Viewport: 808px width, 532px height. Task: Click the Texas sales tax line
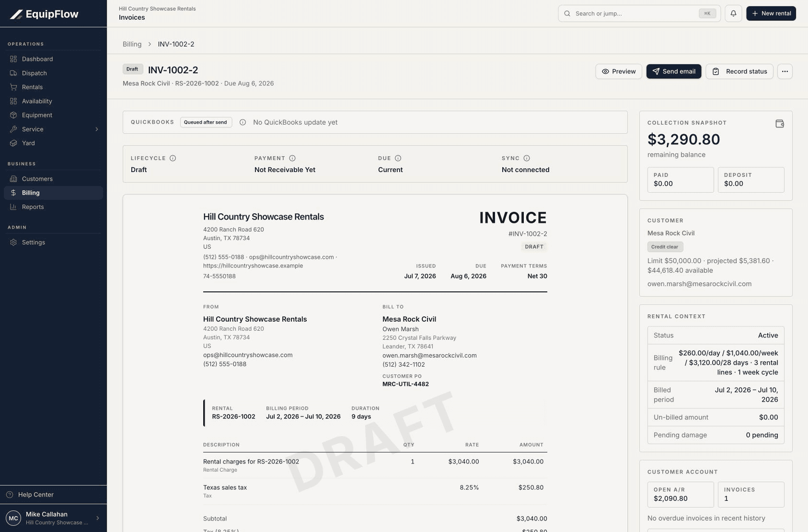click(375, 491)
